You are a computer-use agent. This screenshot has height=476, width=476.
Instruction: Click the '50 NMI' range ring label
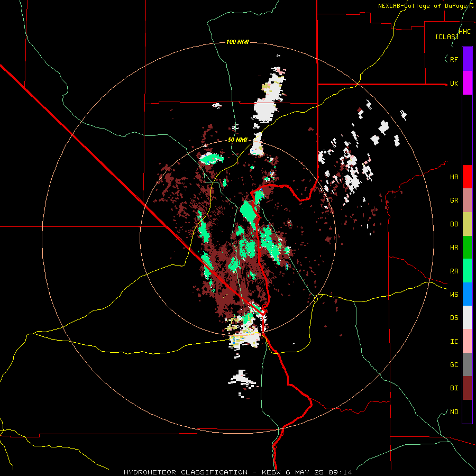tap(237, 140)
